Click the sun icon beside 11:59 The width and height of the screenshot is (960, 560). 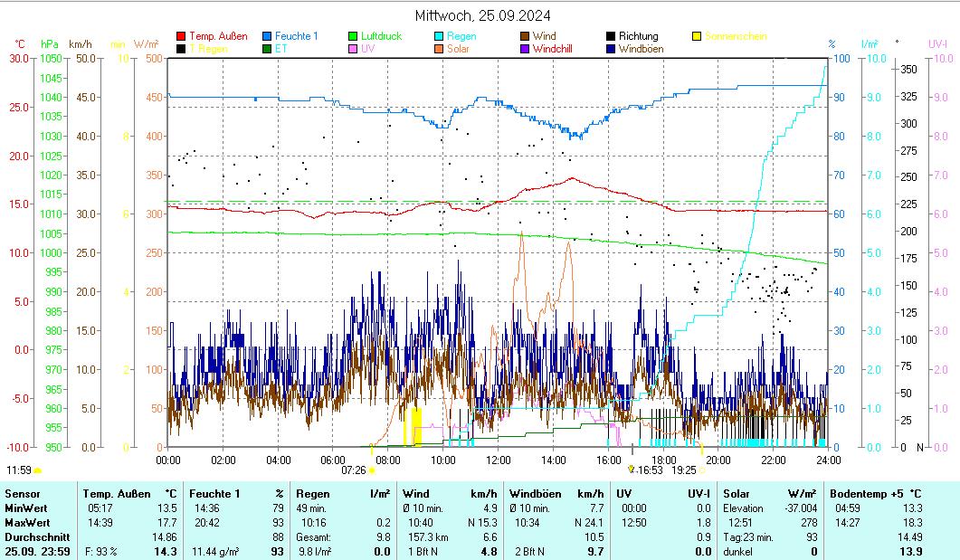point(38,470)
